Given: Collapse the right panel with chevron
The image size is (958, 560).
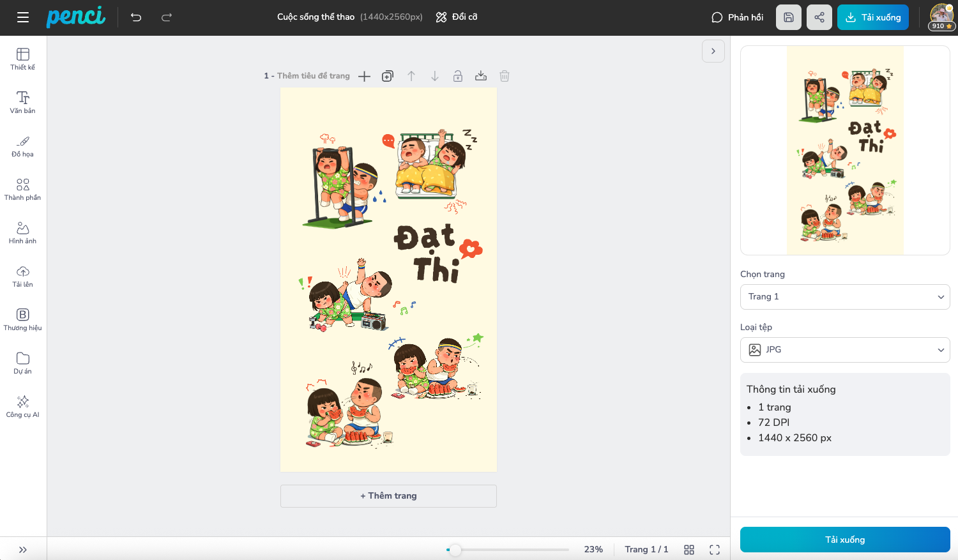Looking at the screenshot, I should pos(713,50).
